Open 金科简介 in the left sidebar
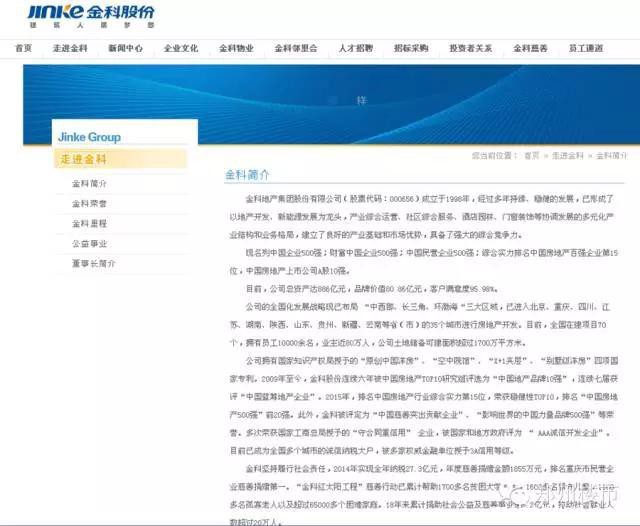 [x=89, y=184]
